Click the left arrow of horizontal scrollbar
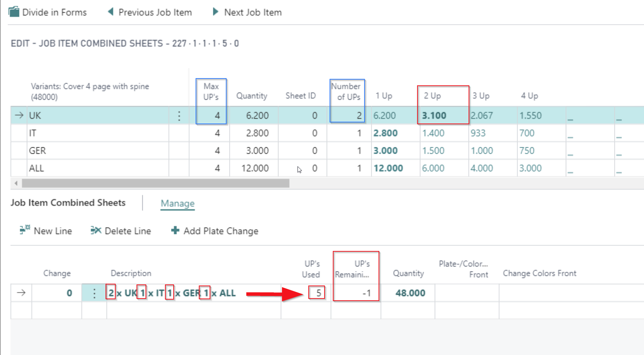 coord(16,183)
